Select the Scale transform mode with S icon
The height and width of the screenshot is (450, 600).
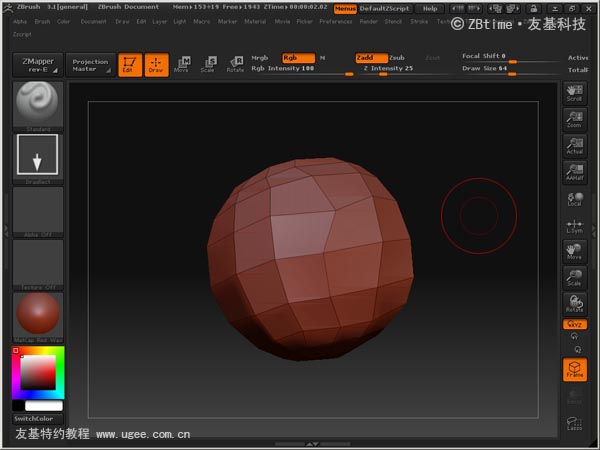(208, 64)
